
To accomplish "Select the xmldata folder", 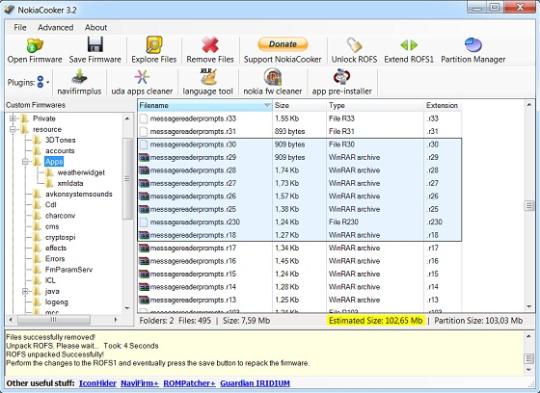I will coord(70,183).
